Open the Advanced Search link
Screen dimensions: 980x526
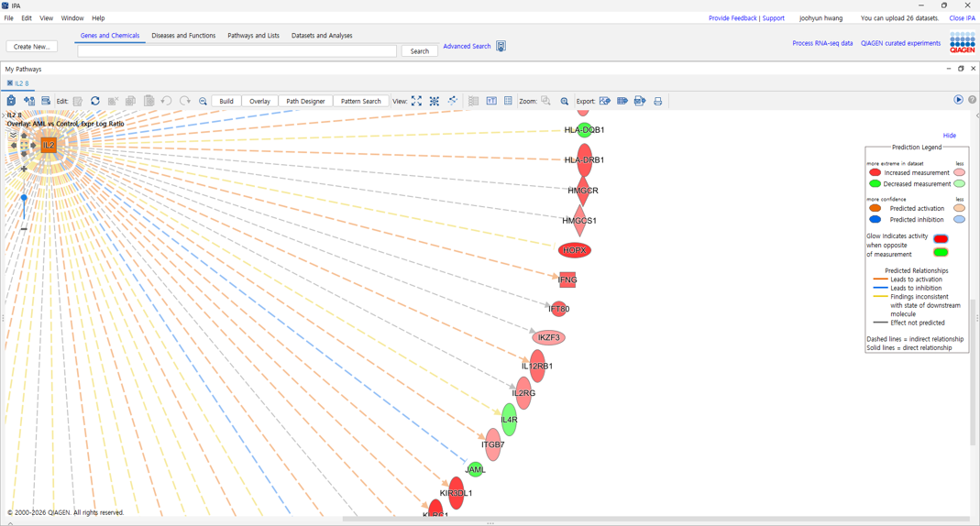tap(467, 46)
